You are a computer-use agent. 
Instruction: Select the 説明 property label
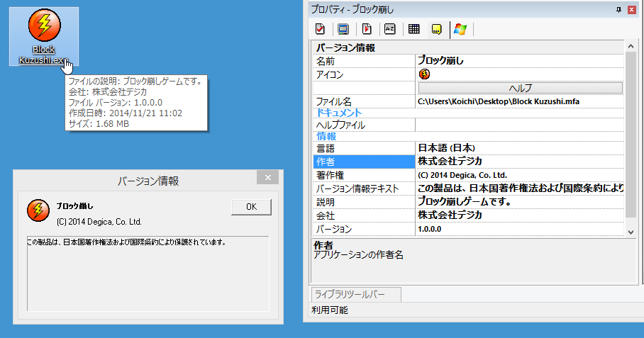pyautogui.click(x=326, y=202)
